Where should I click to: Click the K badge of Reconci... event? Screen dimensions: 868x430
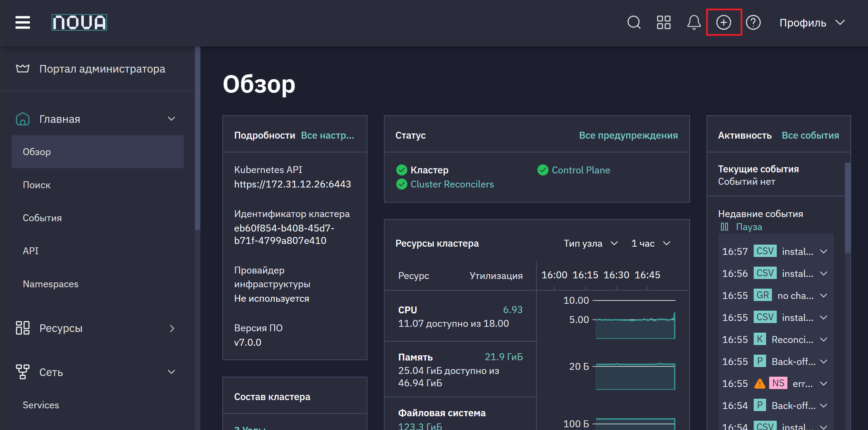pyautogui.click(x=760, y=339)
